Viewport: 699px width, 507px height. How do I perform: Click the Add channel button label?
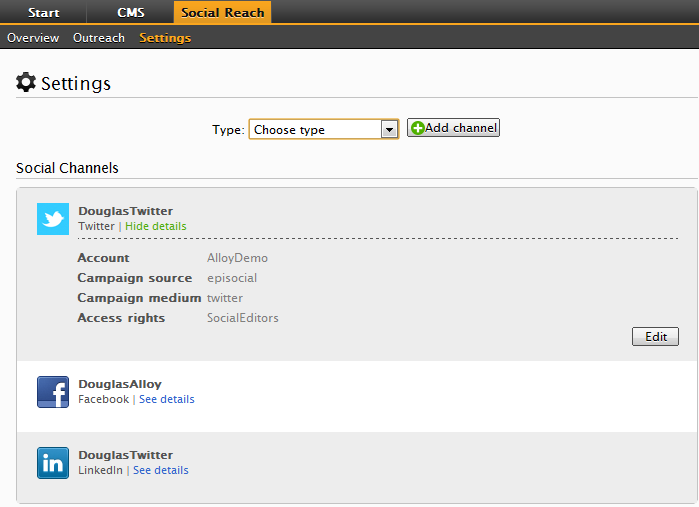(460, 128)
